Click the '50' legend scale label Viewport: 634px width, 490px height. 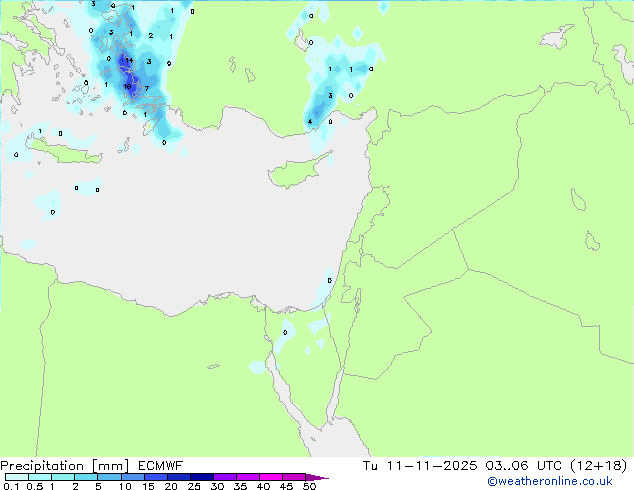[309, 486]
